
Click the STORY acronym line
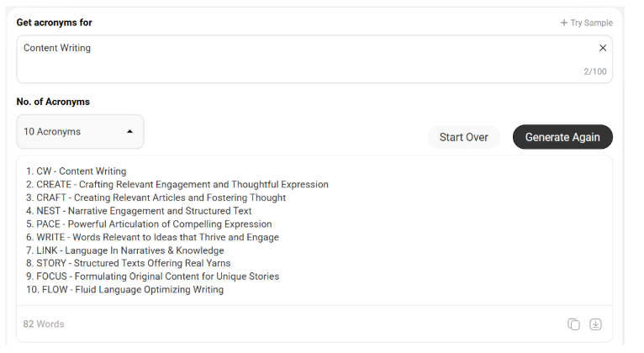pos(128,263)
